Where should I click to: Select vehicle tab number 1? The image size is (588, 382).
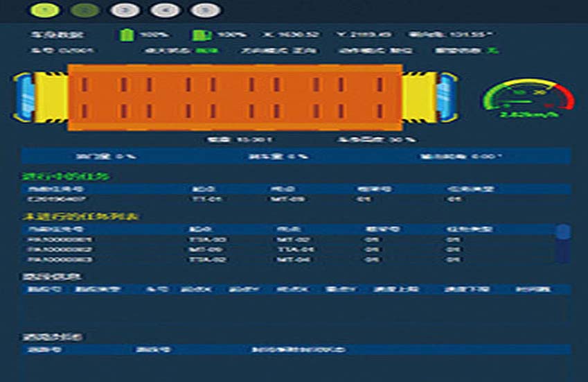[x=46, y=10]
